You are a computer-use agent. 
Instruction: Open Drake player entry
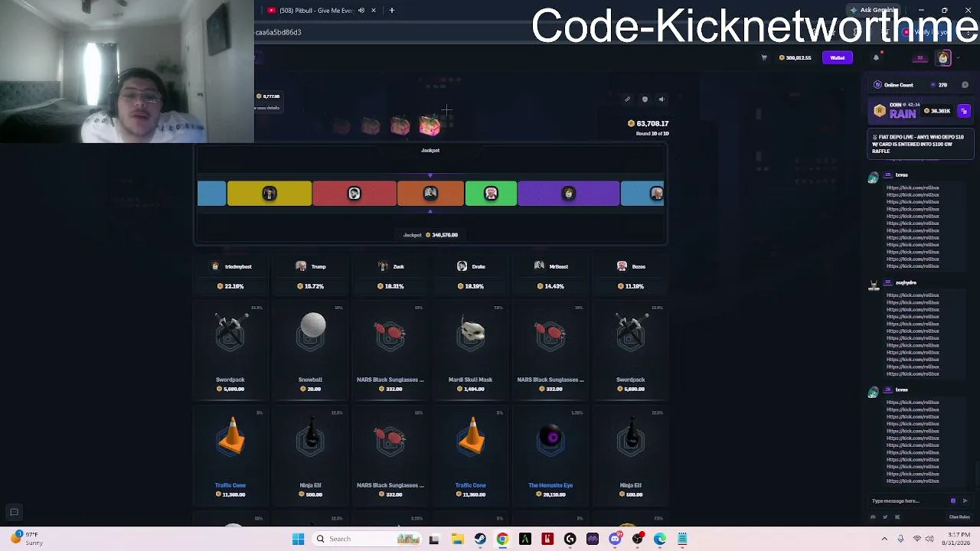[x=471, y=266]
